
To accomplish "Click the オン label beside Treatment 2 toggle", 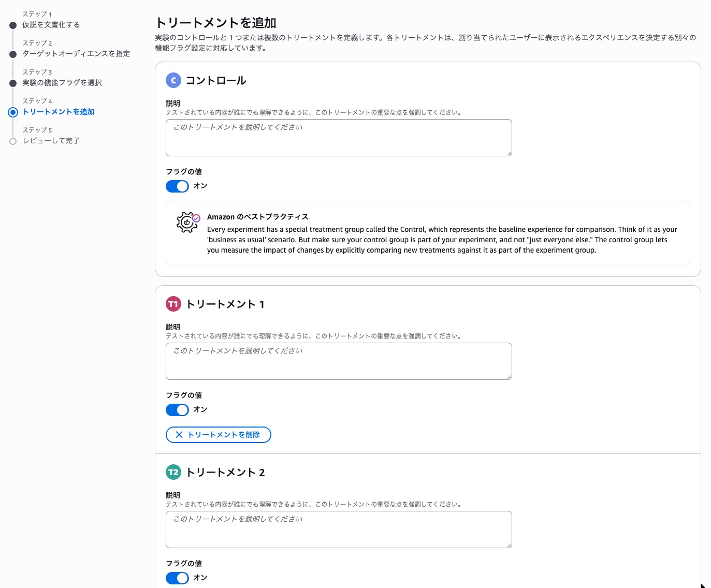I will tap(200, 578).
